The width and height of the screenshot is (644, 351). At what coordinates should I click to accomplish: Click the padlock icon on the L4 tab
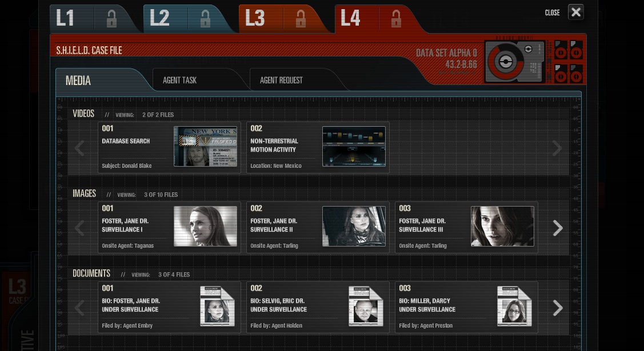click(396, 19)
